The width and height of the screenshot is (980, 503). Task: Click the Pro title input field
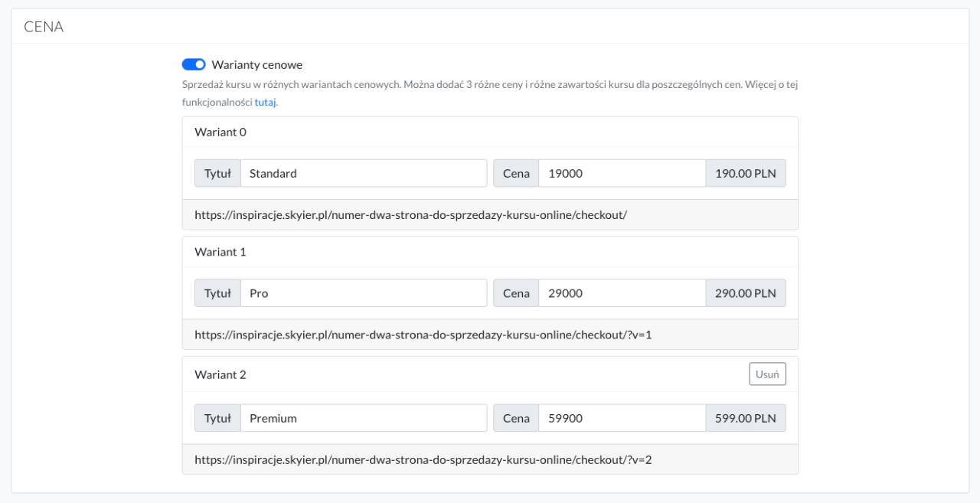pyautogui.click(x=364, y=293)
